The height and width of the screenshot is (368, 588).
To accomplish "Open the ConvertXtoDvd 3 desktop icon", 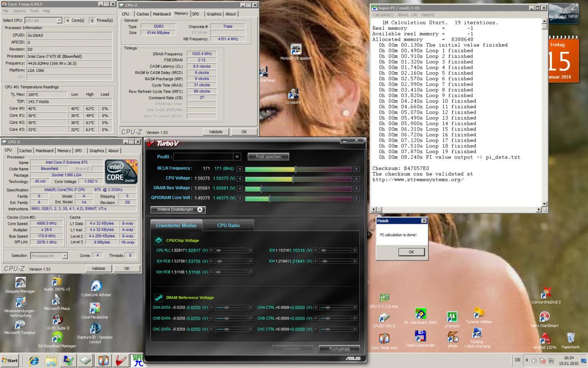I will (x=546, y=295).
